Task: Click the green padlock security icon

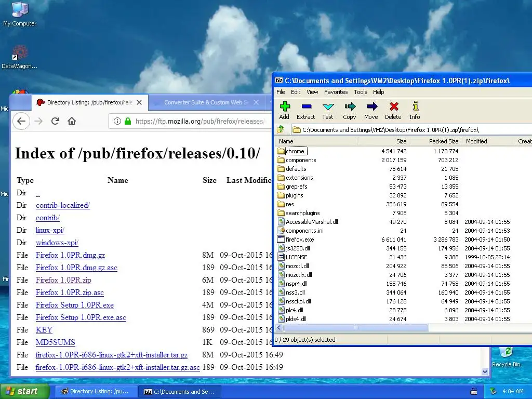Action: (x=128, y=121)
